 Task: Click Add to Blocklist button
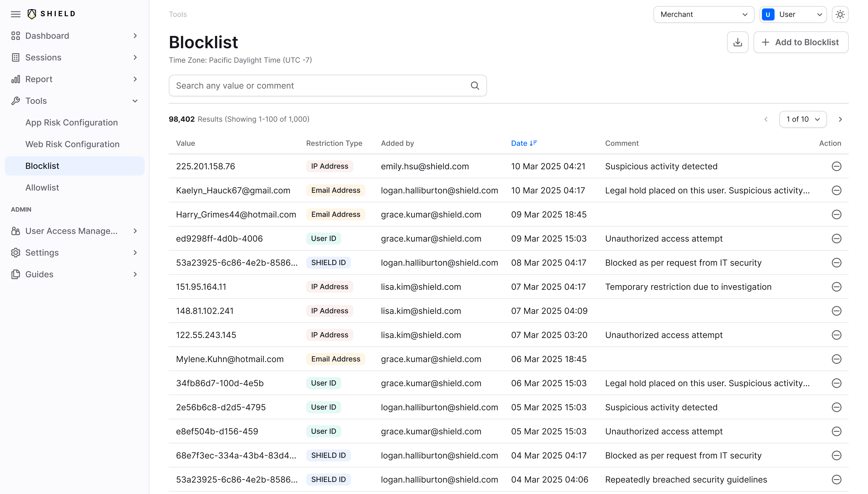click(x=801, y=42)
